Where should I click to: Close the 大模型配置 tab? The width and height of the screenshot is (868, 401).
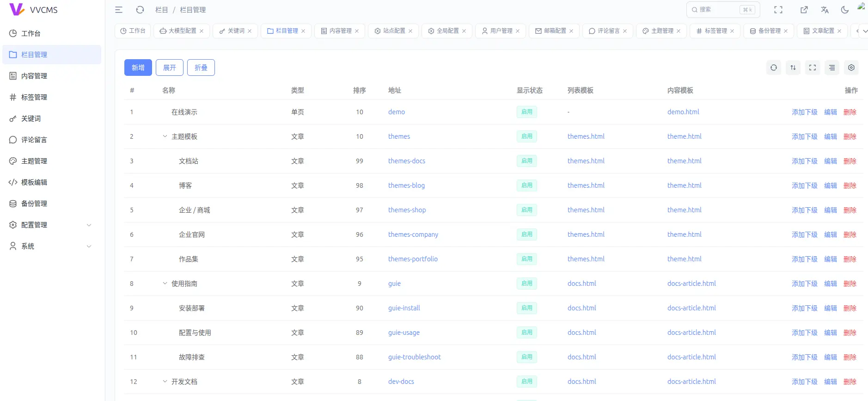click(202, 31)
